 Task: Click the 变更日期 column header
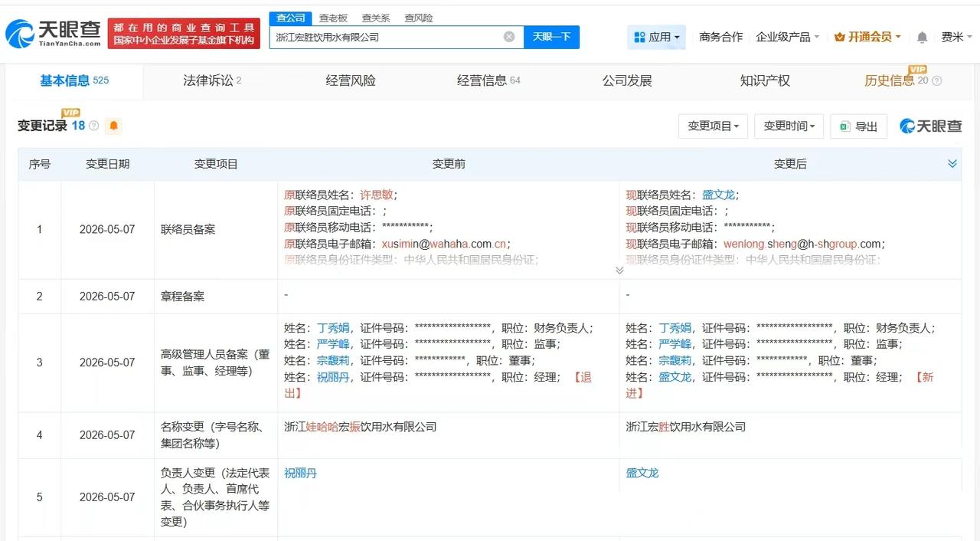pyautogui.click(x=107, y=164)
